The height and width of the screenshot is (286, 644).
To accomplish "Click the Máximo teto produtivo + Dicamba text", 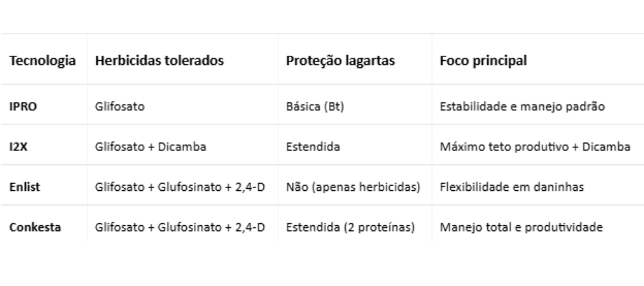I will click(x=534, y=147).
